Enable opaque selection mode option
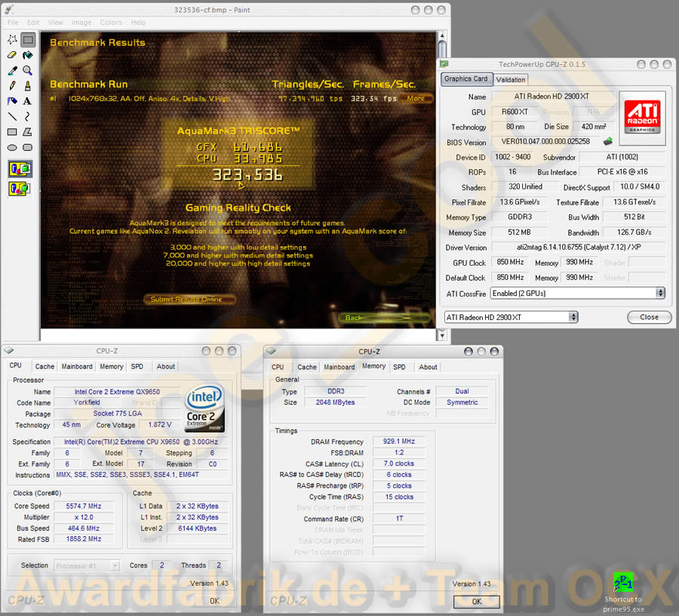679x616 pixels. tap(20, 169)
